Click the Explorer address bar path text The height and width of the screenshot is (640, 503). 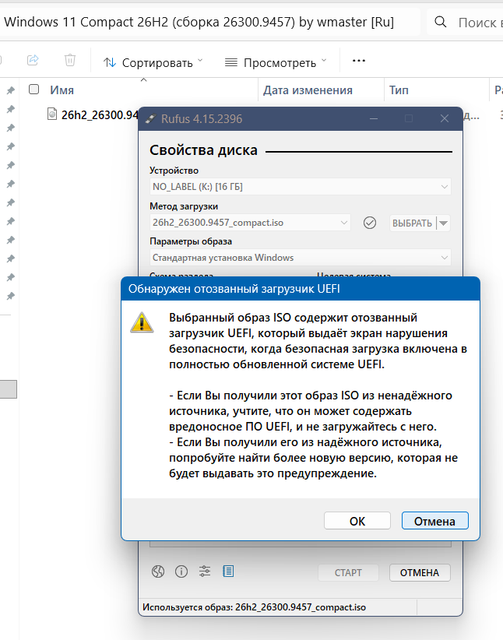coord(199,22)
